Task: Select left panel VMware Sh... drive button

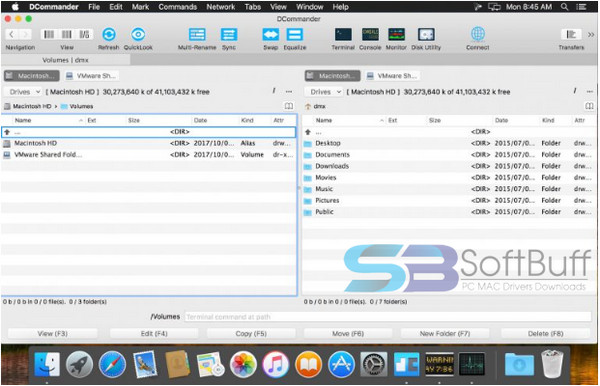Action: [91, 76]
